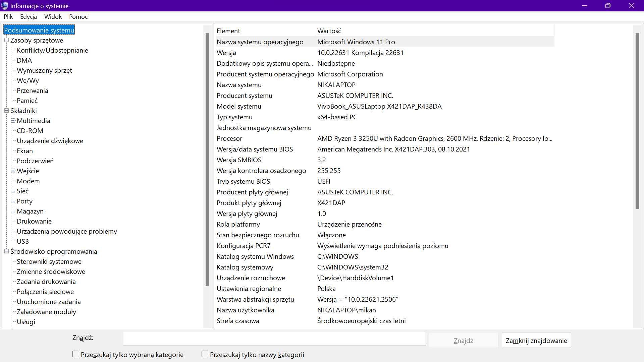The width and height of the screenshot is (644, 362).
Task: Select Konflikty/Udostępnianie tree item
Action: click(x=53, y=50)
